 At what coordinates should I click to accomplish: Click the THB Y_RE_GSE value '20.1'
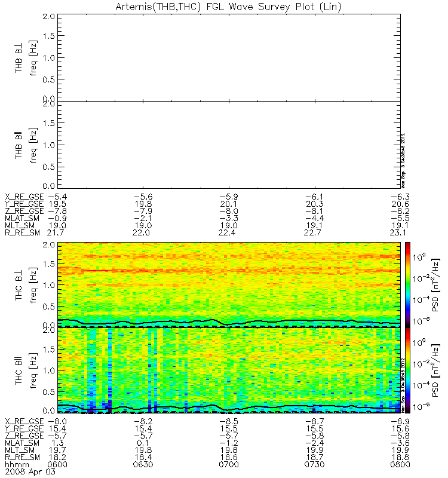(229, 204)
